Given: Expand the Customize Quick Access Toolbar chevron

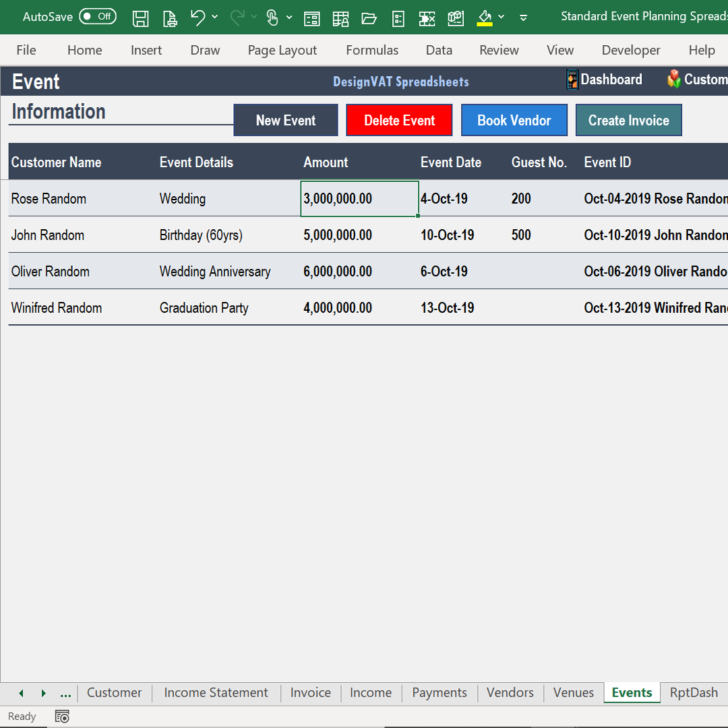Looking at the screenshot, I should coord(524,18).
